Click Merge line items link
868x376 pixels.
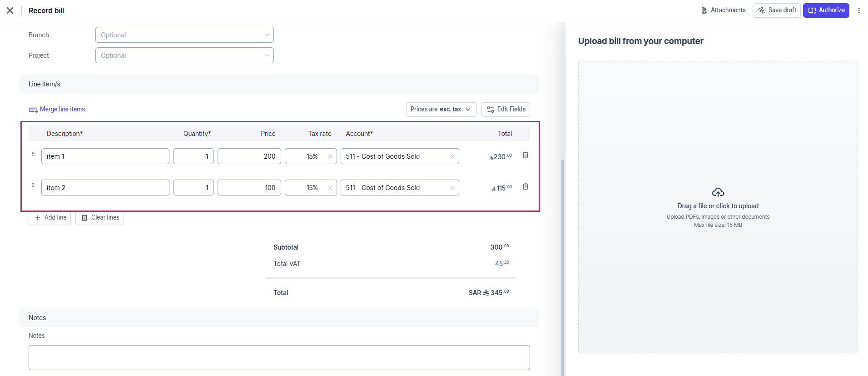(x=57, y=109)
